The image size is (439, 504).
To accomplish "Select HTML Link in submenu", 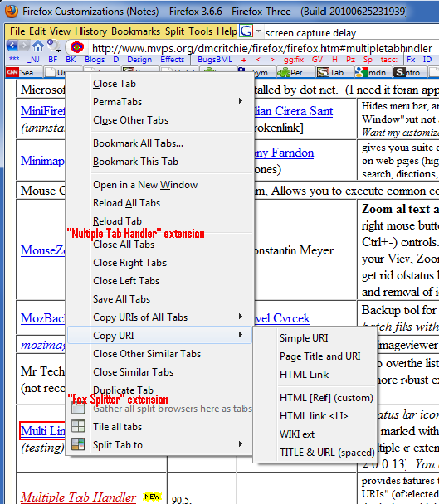I will pos(315,375).
